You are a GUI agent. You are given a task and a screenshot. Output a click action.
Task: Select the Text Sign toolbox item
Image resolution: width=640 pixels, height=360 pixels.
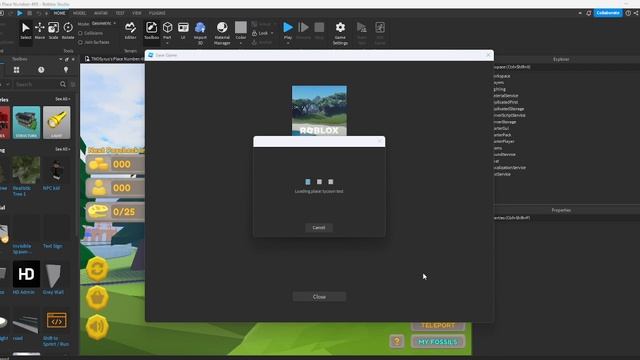point(56,232)
